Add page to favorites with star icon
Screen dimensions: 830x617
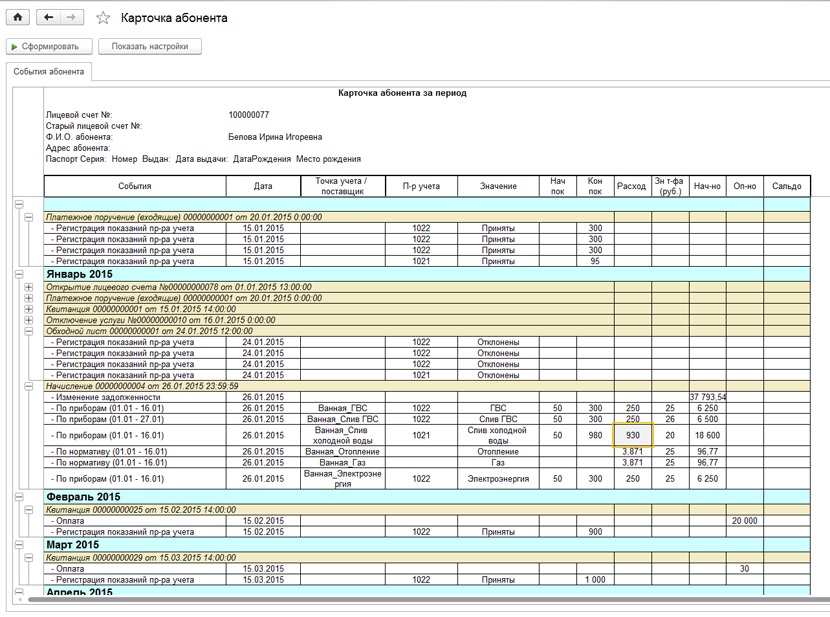point(103,18)
